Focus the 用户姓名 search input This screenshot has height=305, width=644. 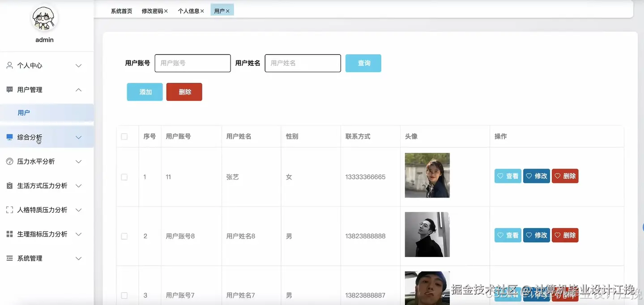point(303,63)
